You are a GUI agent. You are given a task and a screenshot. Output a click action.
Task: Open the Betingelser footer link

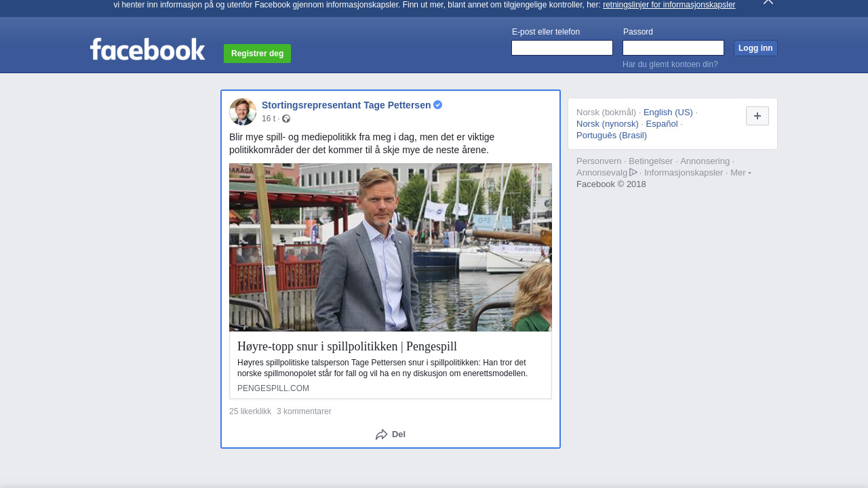pos(651,161)
